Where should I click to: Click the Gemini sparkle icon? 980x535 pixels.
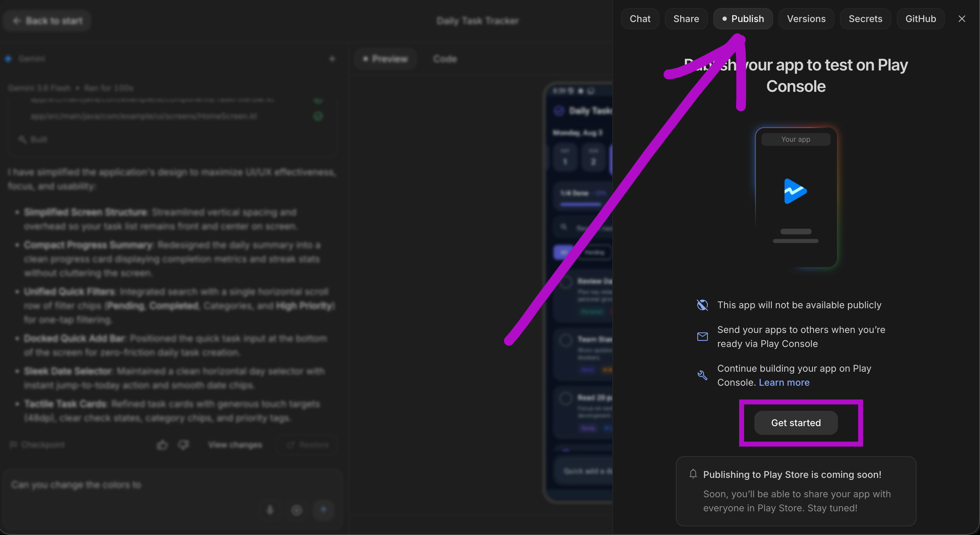(8, 59)
